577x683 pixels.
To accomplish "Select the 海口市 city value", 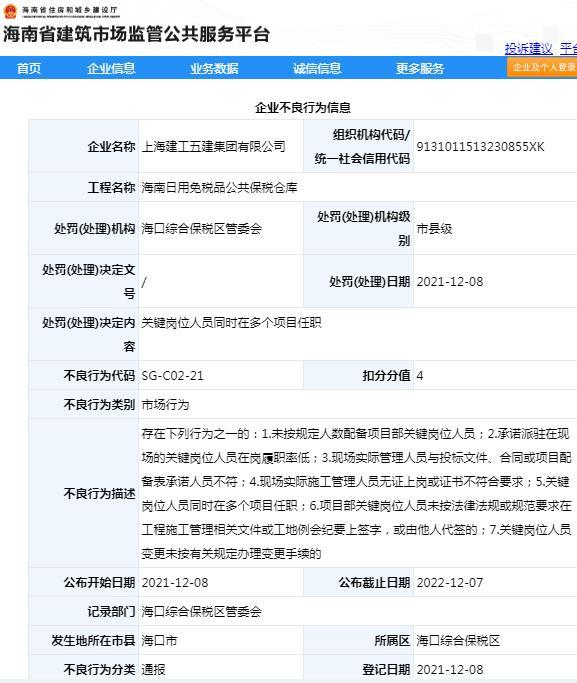I will tap(159, 640).
